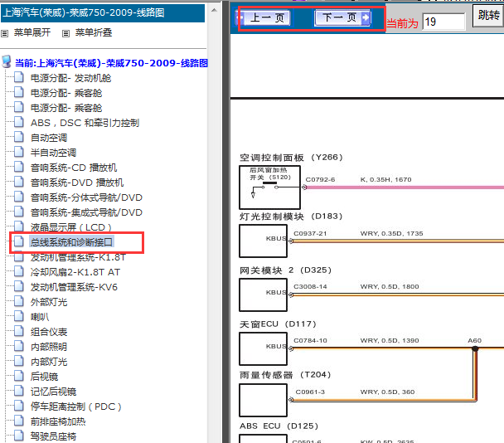Click page icon beside 总线系统和诊断接口

19,241
